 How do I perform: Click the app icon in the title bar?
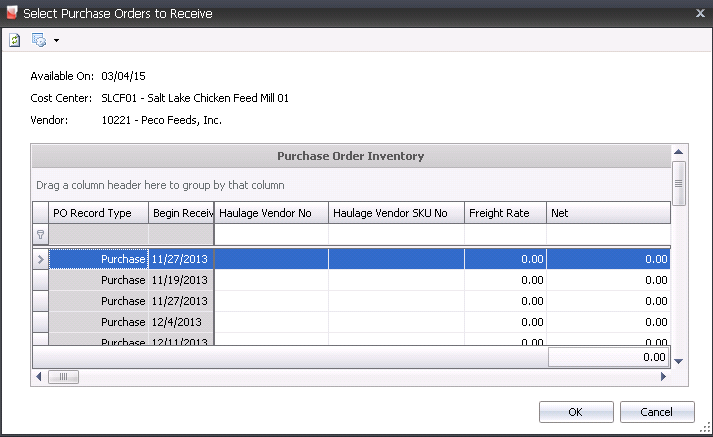pos(11,13)
